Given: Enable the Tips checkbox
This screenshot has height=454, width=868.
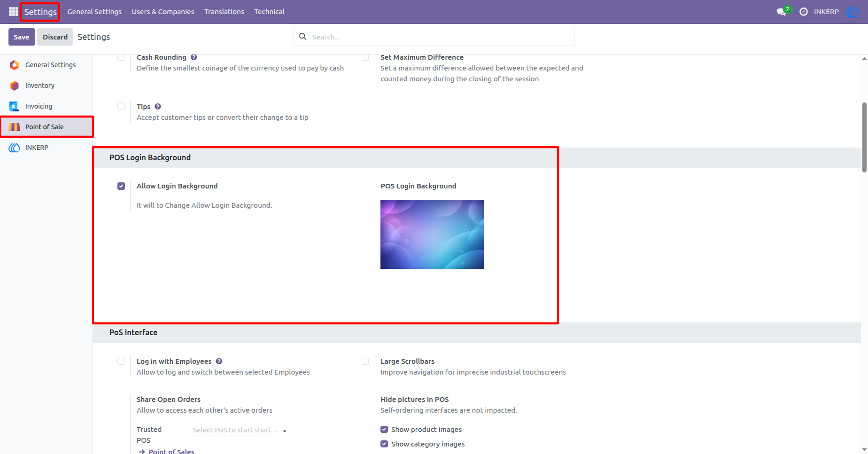Looking at the screenshot, I should click(121, 106).
